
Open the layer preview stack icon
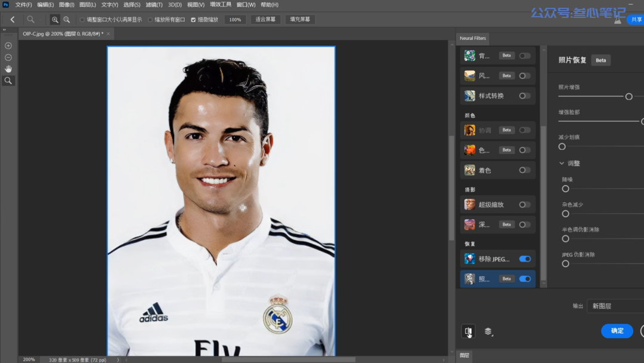click(x=488, y=331)
